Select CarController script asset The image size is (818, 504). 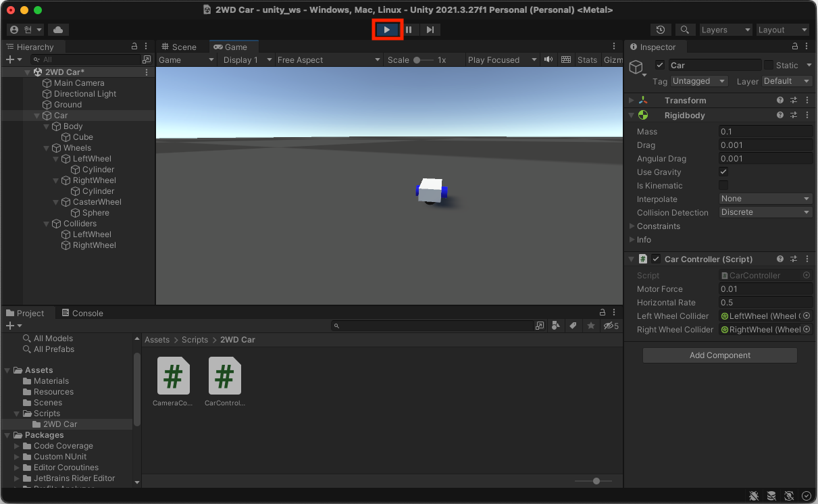(x=225, y=382)
